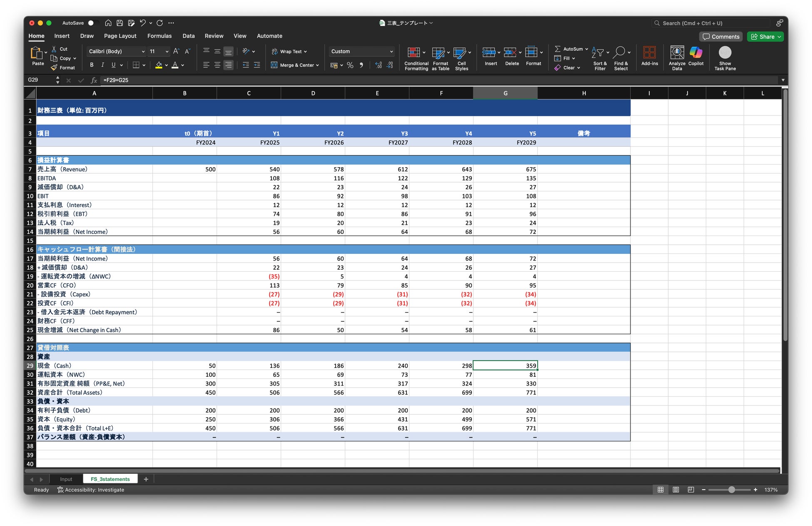Image resolution: width=812 pixels, height=526 pixels.
Task: Apply percent style format
Action: pos(350,65)
